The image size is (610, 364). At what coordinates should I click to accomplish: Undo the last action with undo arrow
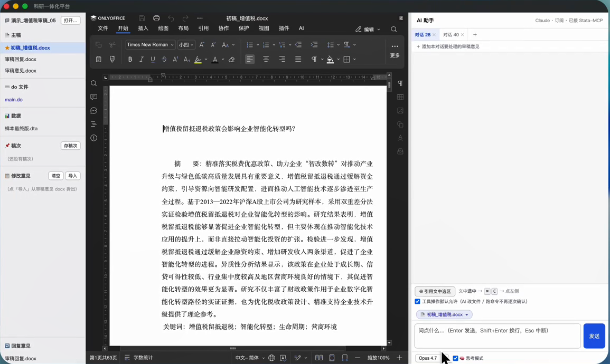(x=171, y=18)
